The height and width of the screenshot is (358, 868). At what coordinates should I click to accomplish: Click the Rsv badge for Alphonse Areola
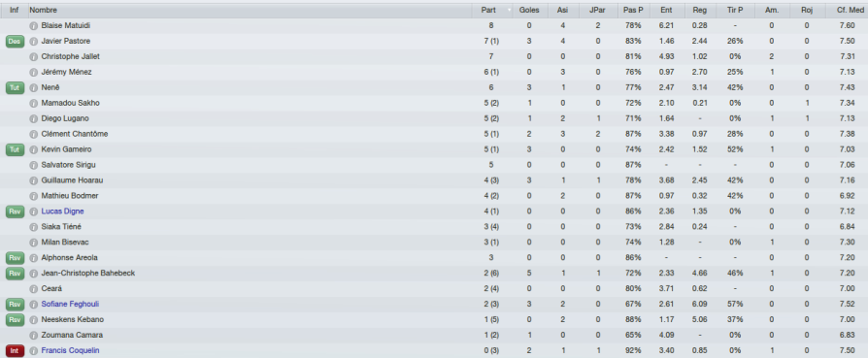point(15,258)
